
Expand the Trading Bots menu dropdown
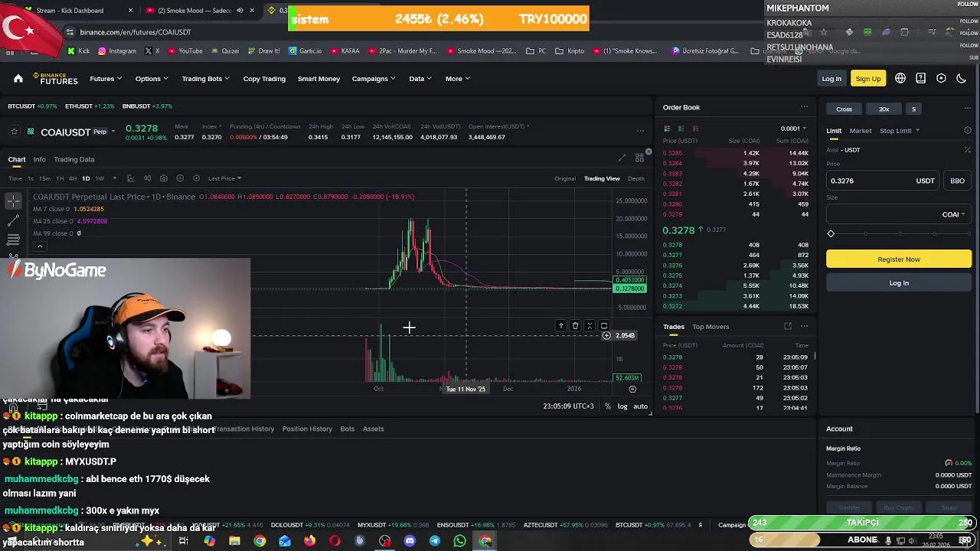click(x=206, y=78)
